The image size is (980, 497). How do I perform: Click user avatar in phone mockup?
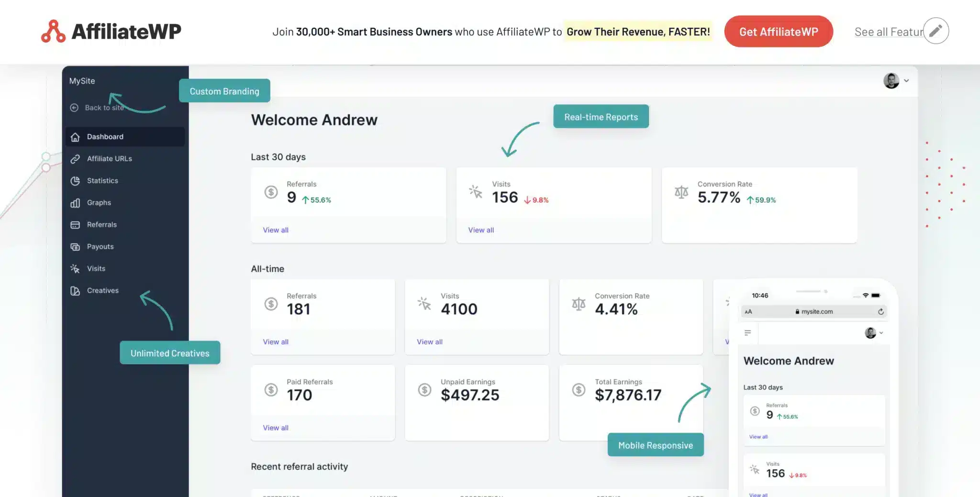(870, 332)
